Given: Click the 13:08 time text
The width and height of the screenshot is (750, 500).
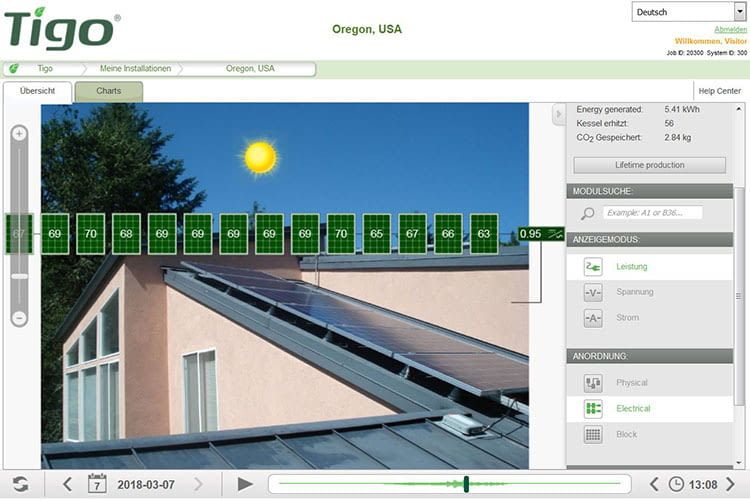Looking at the screenshot, I should (703, 485).
